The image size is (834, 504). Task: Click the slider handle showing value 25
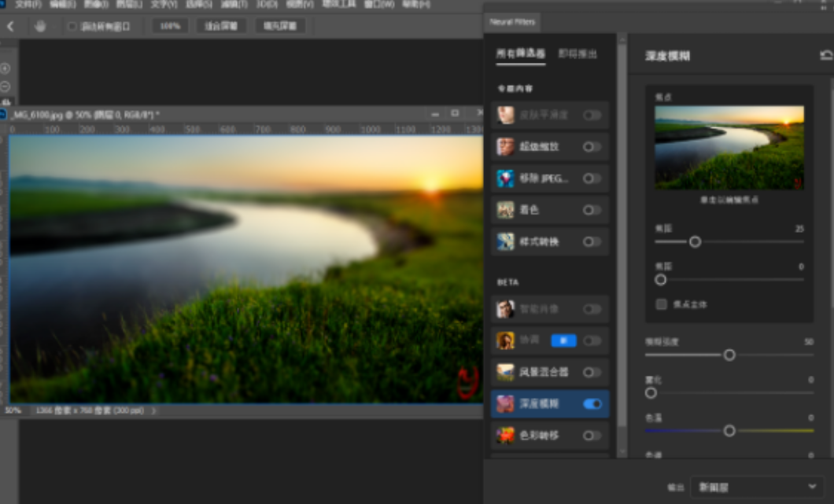[695, 242]
